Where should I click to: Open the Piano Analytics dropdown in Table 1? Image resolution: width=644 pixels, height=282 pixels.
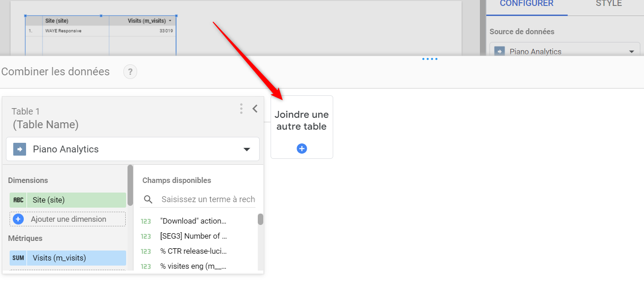[246, 149]
